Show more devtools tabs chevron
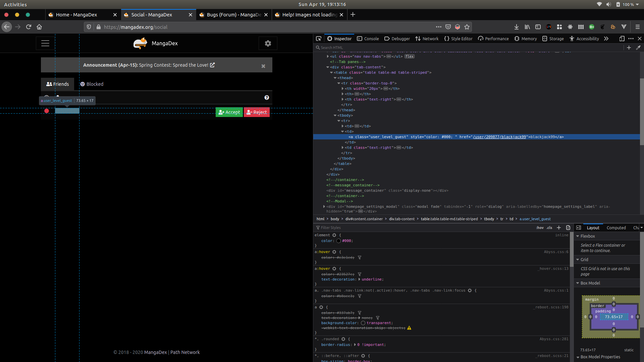Image resolution: width=644 pixels, height=362 pixels. coord(606,39)
